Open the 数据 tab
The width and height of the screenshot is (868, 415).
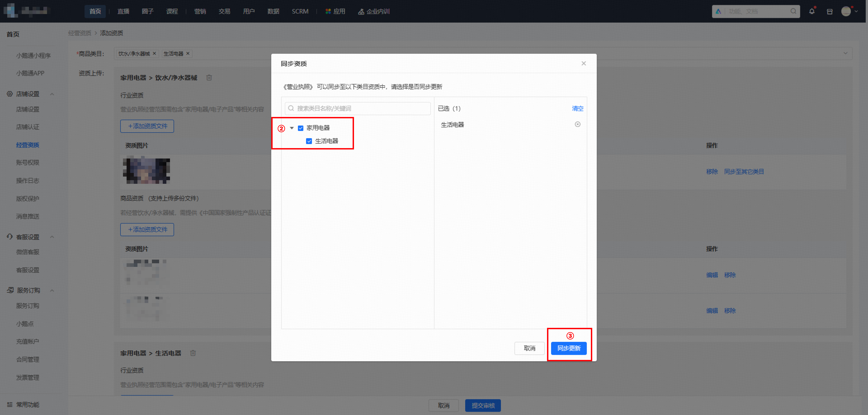coord(273,11)
